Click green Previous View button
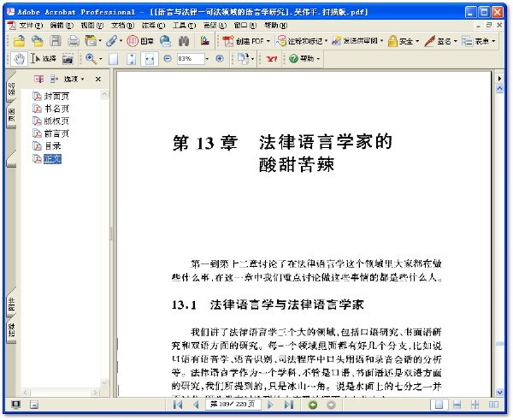 (313, 405)
